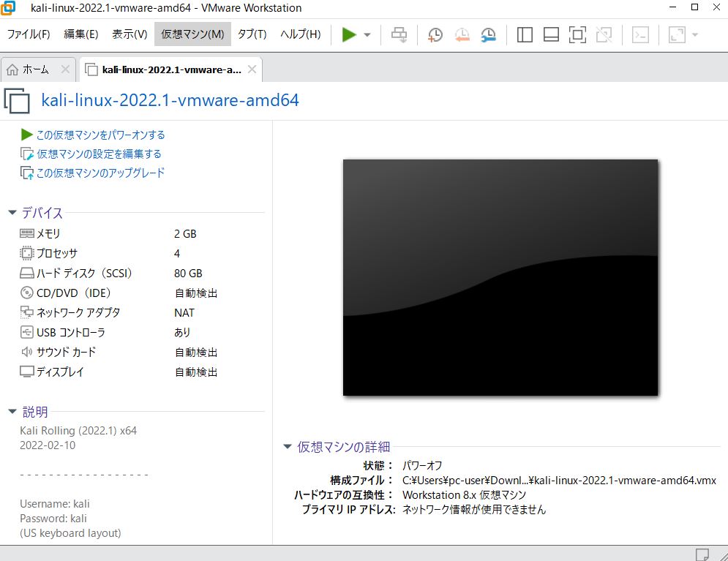Close the kali-linux-2022.1 tab
Screen dimensions: 728x561
pos(252,69)
